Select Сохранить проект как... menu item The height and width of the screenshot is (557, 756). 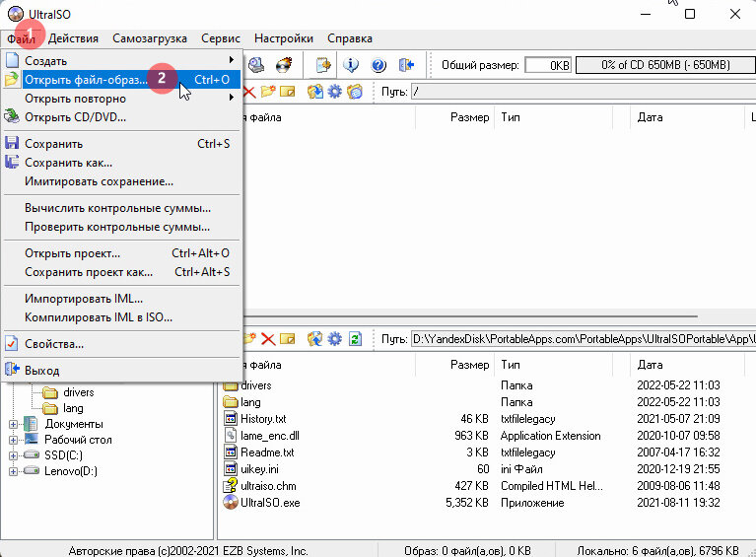tap(121, 272)
